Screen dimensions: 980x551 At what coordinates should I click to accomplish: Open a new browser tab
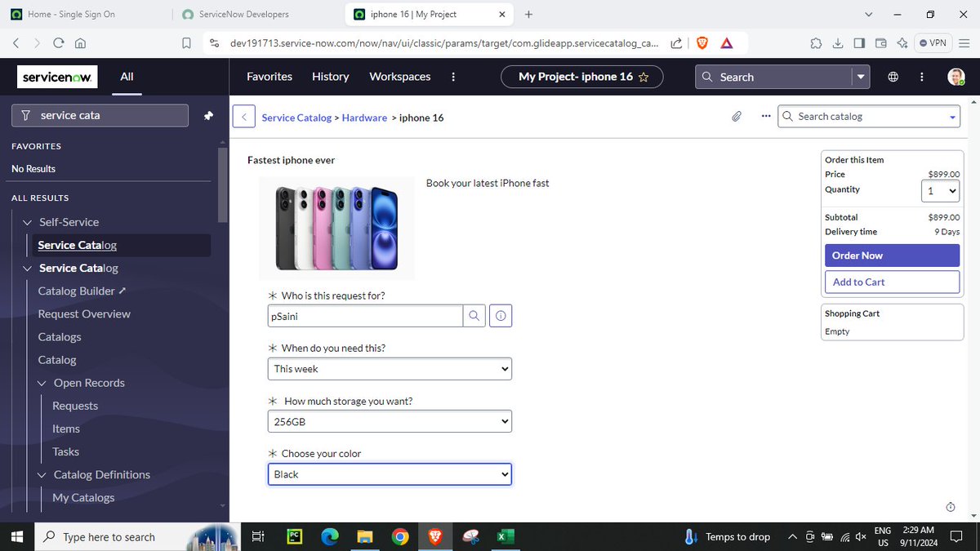(528, 14)
